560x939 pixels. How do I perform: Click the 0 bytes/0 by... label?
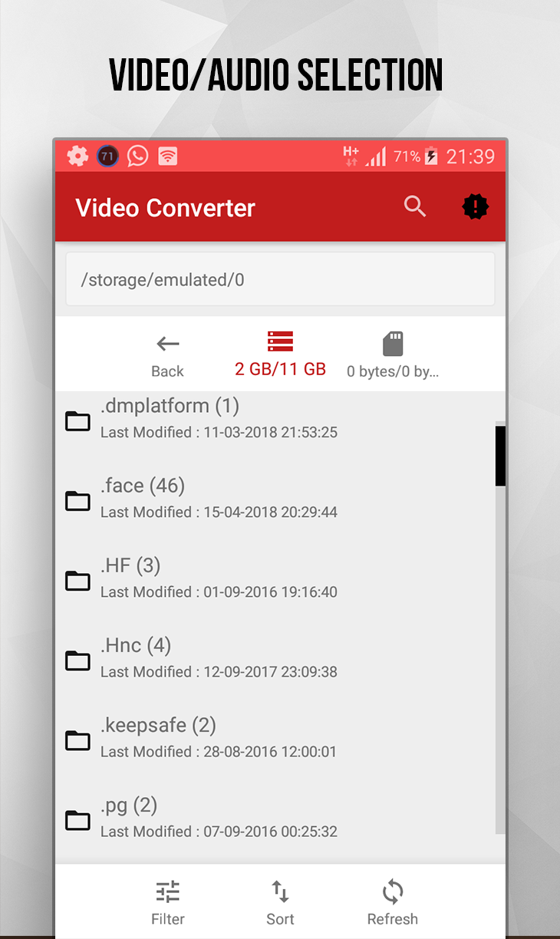(x=393, y=372)
